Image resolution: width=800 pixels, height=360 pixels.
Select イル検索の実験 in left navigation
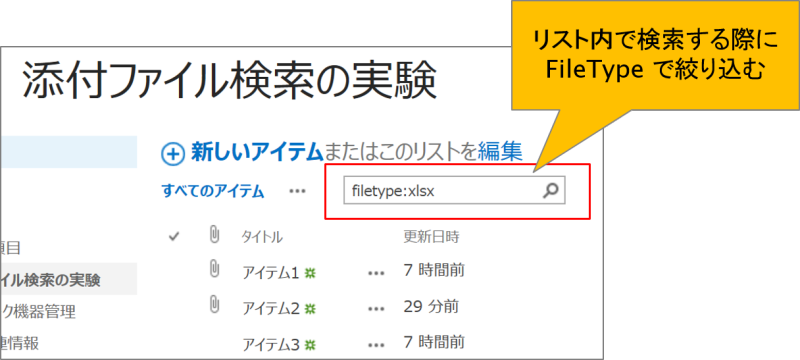click(50, 279)
